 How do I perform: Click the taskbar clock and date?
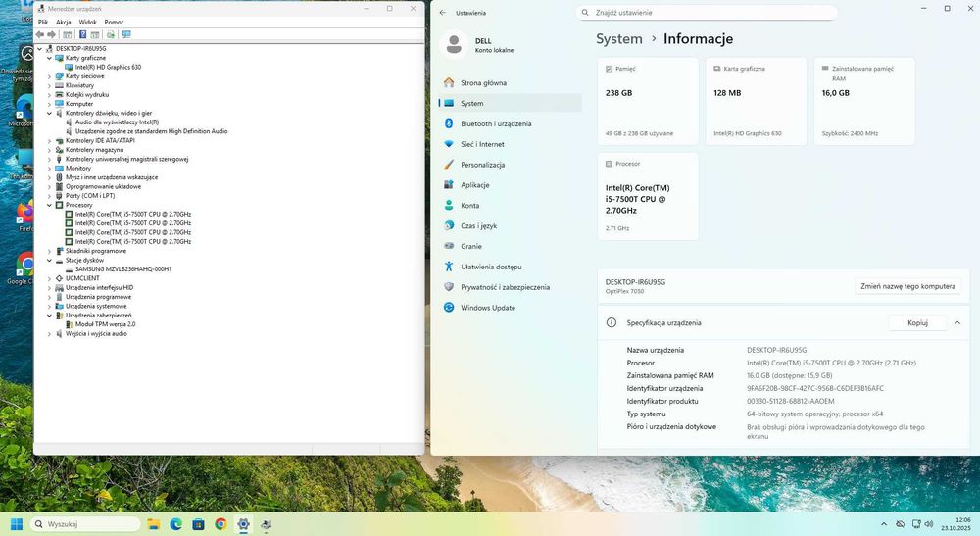[956, 524]
